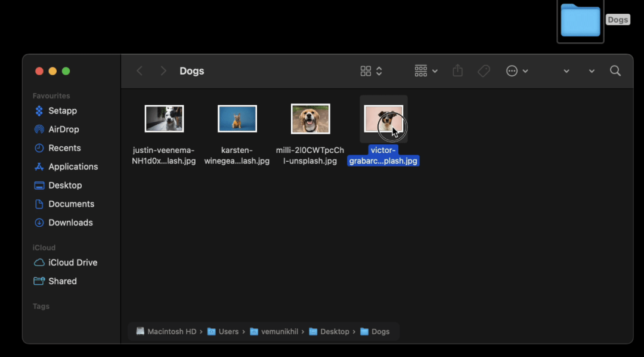Select the justin-veenema dog photo
Viewport: 644px width, 357px height.
(x=164, y=118)
